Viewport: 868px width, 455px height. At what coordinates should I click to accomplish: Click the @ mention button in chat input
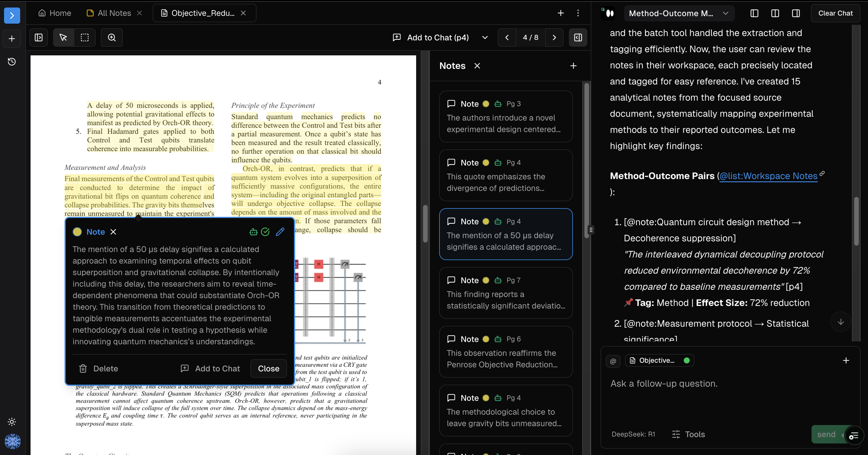tap(613, 361)
